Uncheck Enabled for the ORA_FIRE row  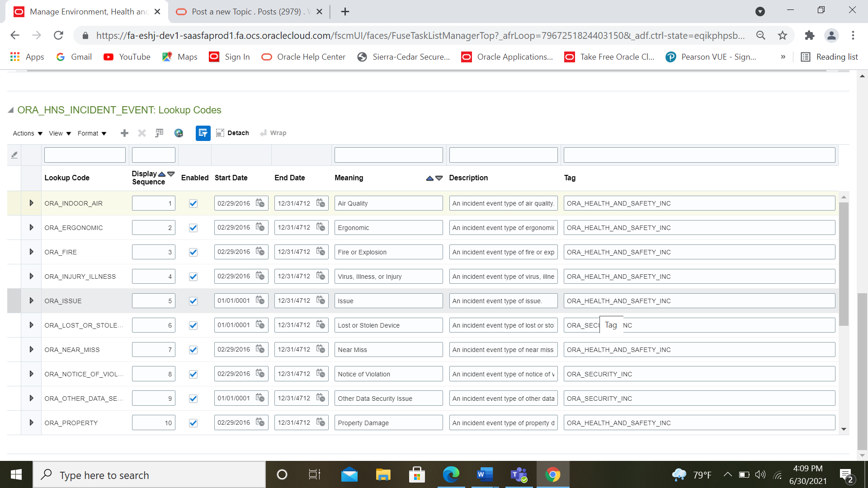[x=193, y=252]
